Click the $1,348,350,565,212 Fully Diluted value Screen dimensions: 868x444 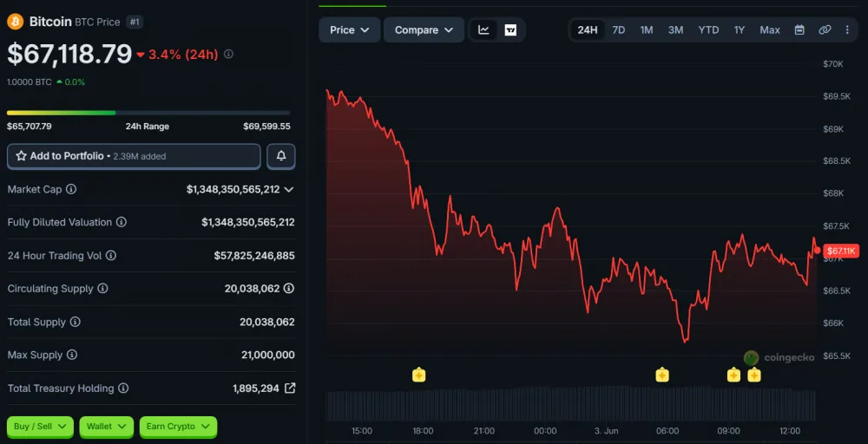click(x=248, y=222)
